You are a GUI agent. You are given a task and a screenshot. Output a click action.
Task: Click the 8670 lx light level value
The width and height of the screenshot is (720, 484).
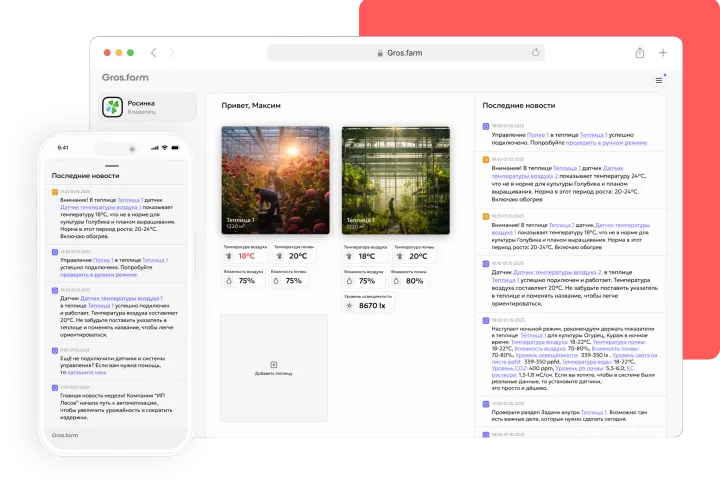(x=372, y=306)
